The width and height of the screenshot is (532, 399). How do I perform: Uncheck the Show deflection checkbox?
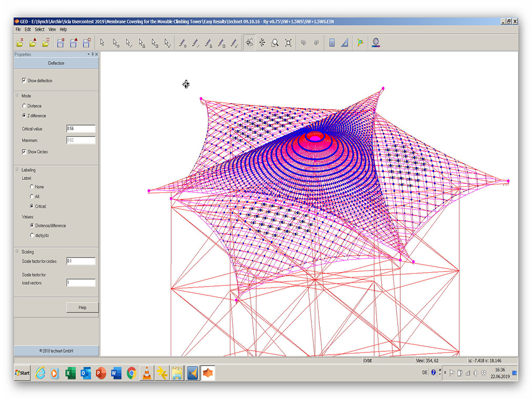(24, 81)
